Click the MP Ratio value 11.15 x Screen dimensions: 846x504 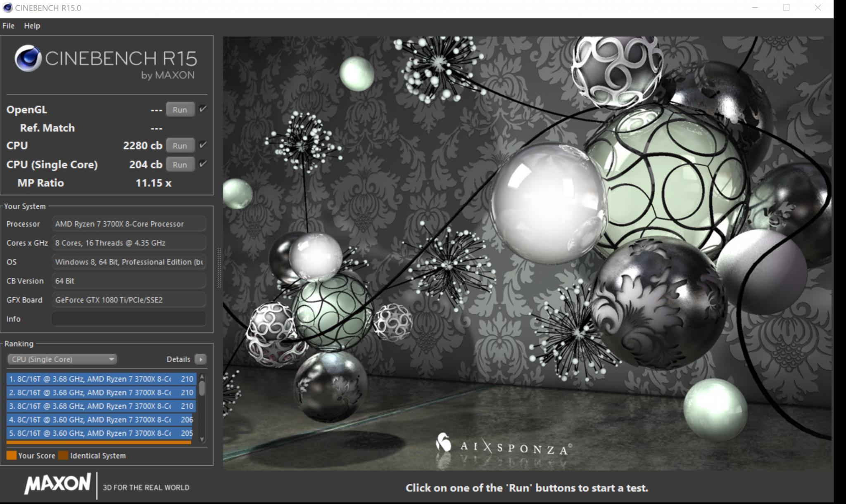(153, 183)
